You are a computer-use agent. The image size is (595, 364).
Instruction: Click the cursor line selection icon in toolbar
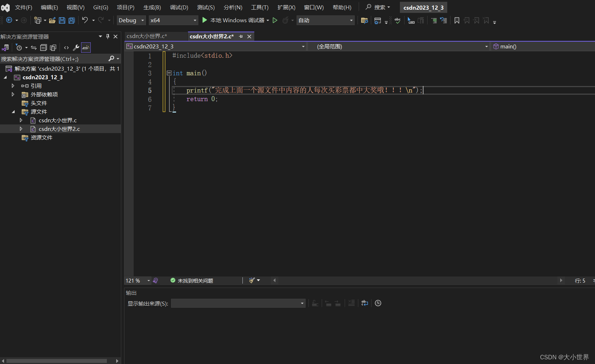point(411,20)
